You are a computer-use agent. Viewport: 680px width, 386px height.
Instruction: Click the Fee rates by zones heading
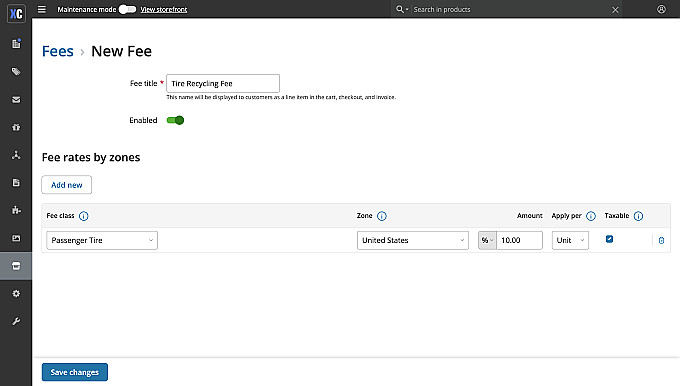91,157
